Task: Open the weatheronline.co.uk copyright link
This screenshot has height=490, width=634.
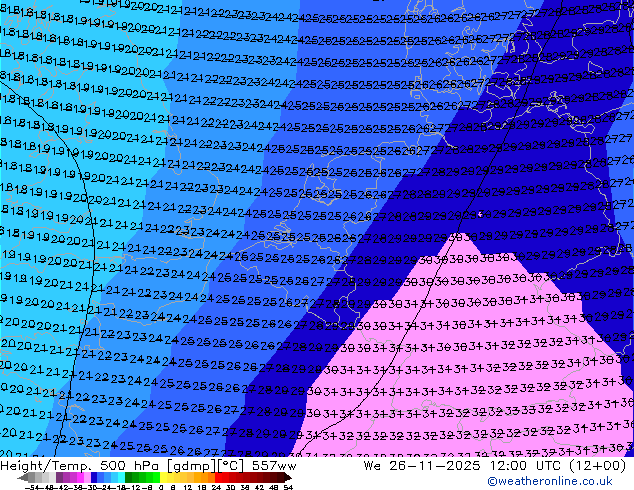Action: click(x=550, y=481)
